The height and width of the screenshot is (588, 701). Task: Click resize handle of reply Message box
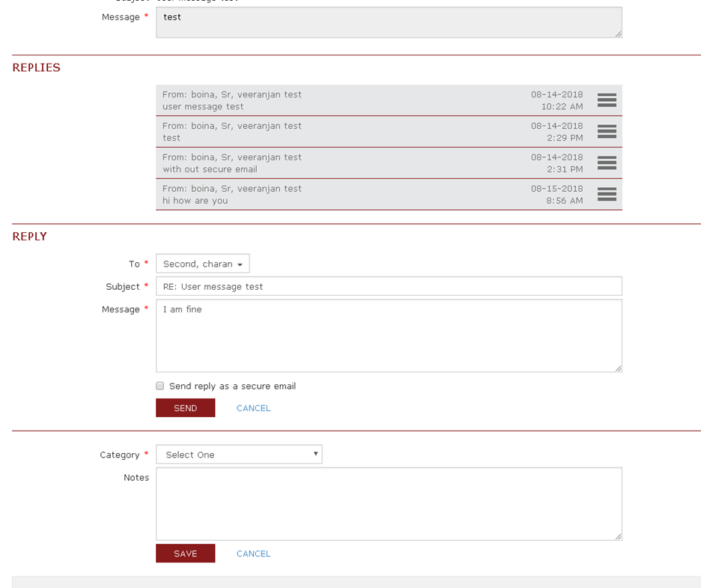pyautogui.click(x=618, y=368)
